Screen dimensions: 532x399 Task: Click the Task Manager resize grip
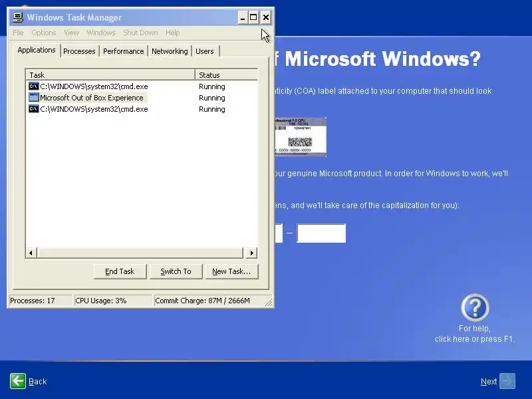(x=269, y=302)
